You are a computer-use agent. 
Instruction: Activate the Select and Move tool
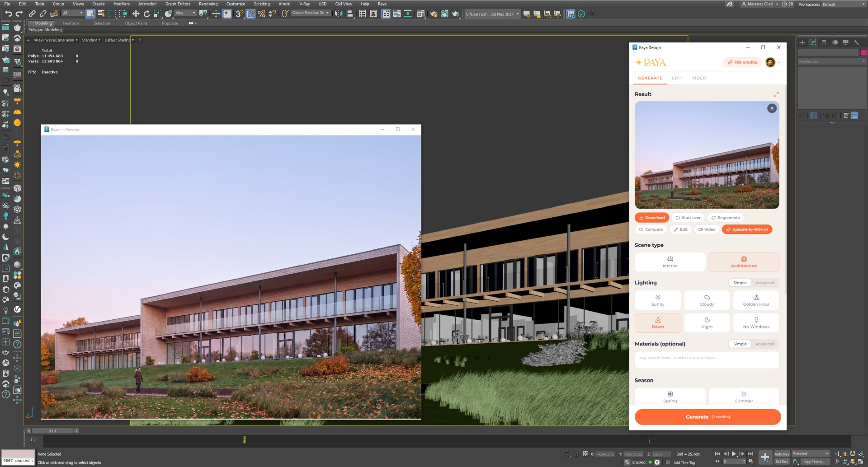pos(136,14)
